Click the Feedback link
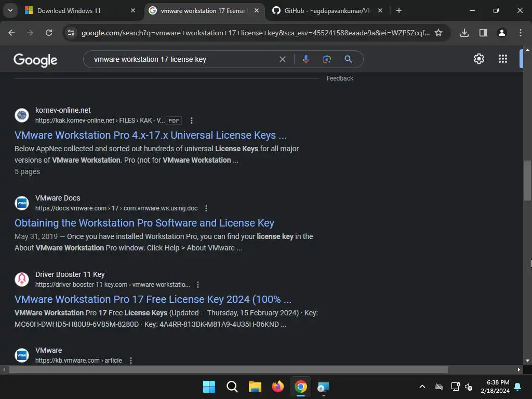532x399 pixels. (x=340, y=78)
